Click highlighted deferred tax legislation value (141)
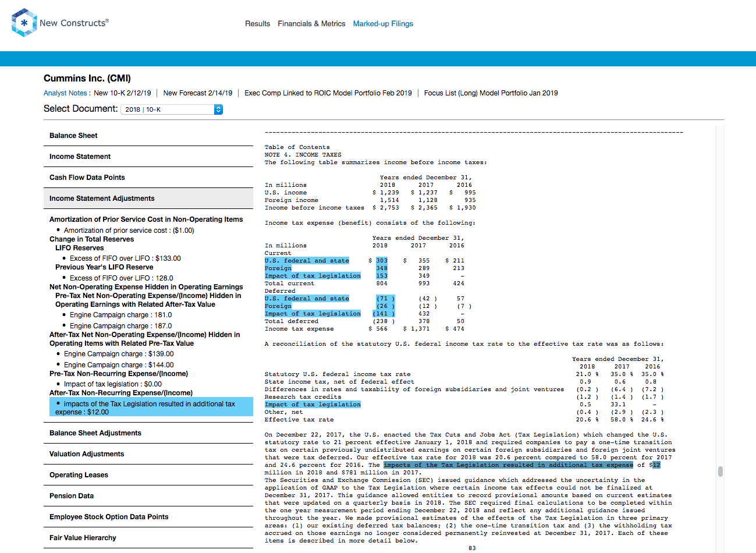This screenshot has height=553, width=756. (384, 314)
